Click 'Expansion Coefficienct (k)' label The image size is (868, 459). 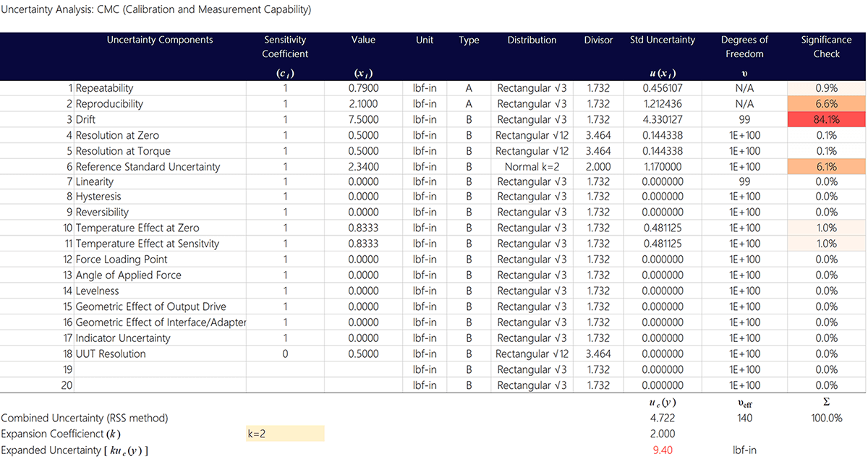coord(61,434)
